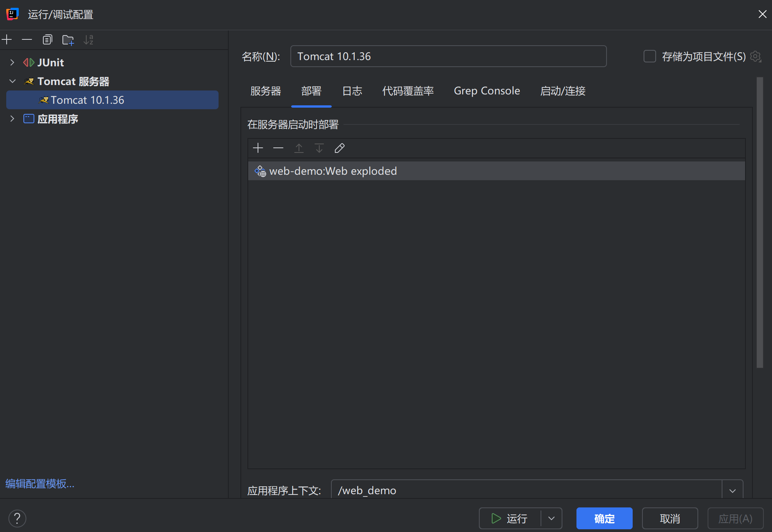Click the Tomcat server group icon

(29, 81)
